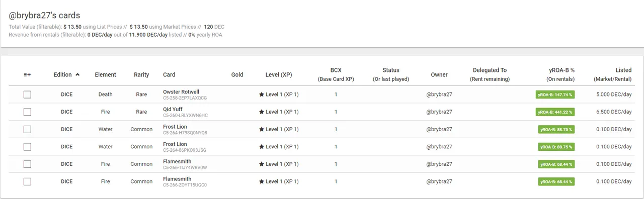The height and width of the screenshot is (199, 644).
Task: Click the level star icon for Qid Yuff
Action: pos(262,112)
